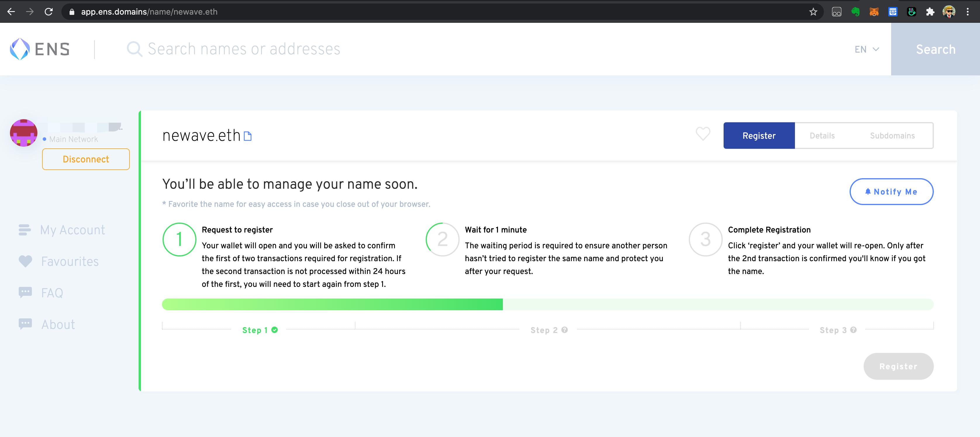Copy newave.eth name with copy icon
This screenshot has height=437, width=980.
248,136
